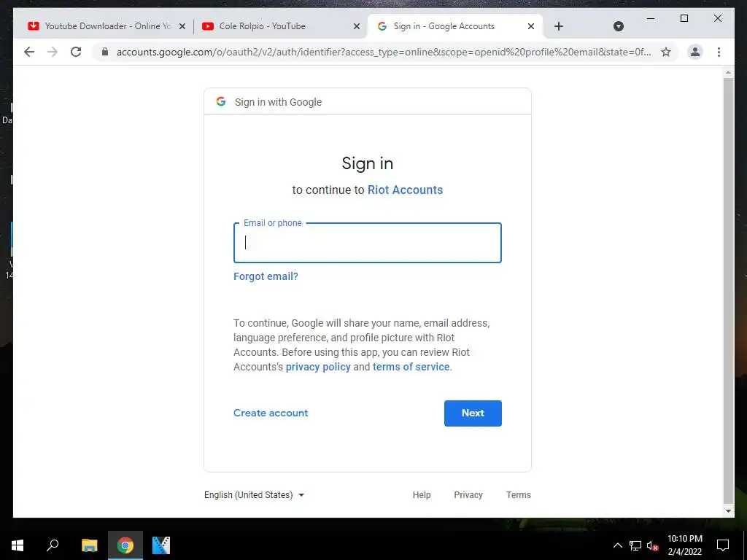Click the network tray icon
Screen dimensions: 747x560
point(635,545)
